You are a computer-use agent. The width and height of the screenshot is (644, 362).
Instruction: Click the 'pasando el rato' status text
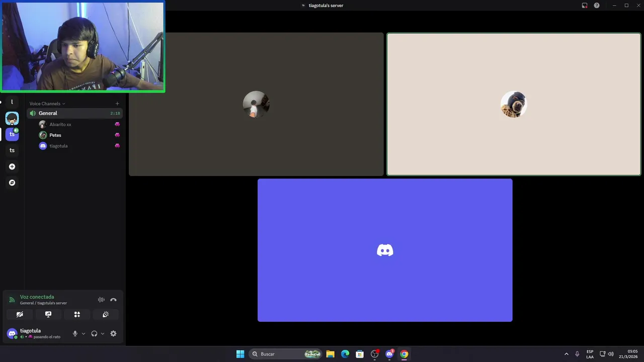tap(47, 337)
